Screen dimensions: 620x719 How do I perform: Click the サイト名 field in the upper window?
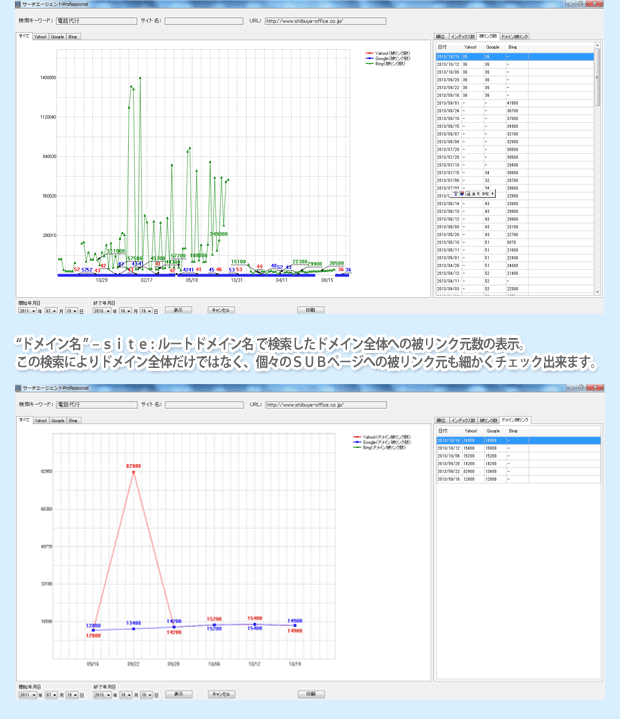(204, 21)
